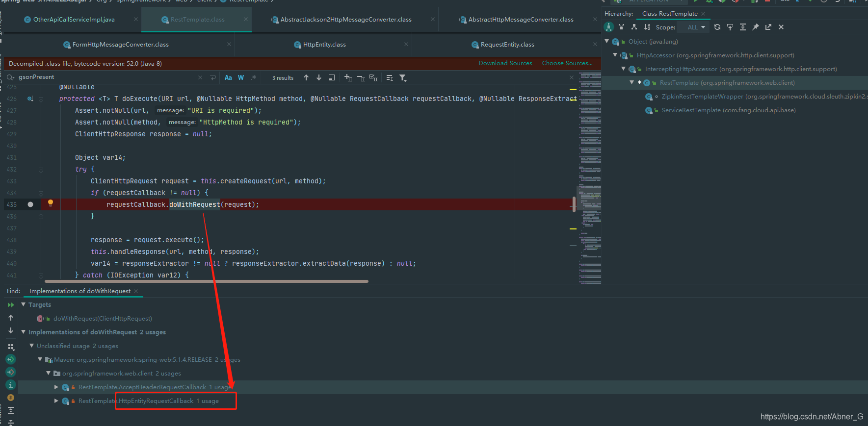Fold doExecute method at line 426

(x=41, y=99)
